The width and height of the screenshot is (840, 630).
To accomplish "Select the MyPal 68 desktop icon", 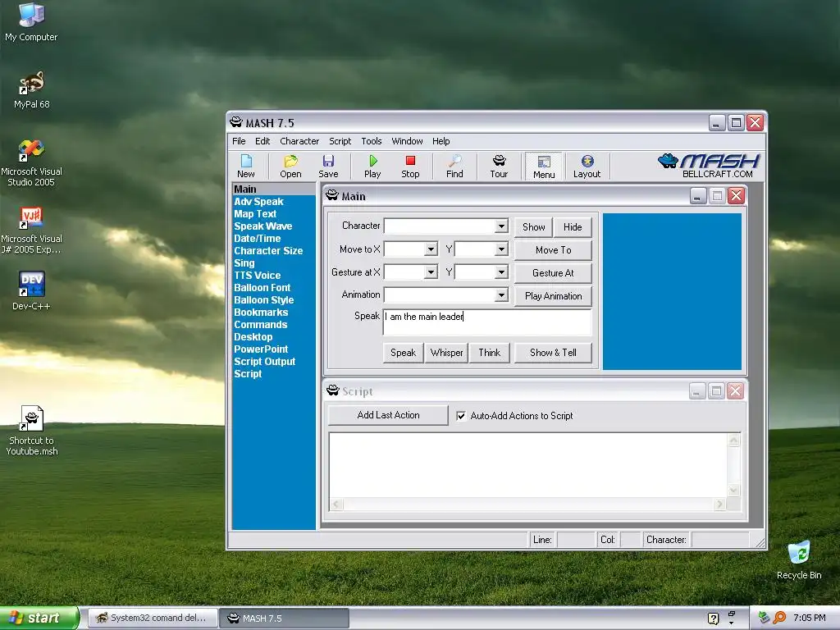I will (32, 90).
